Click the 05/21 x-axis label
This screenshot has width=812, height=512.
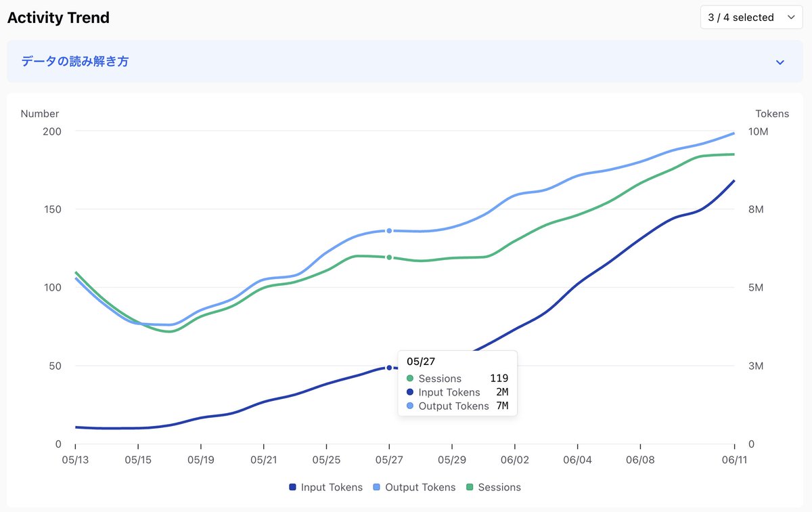(x=263, y=459)
